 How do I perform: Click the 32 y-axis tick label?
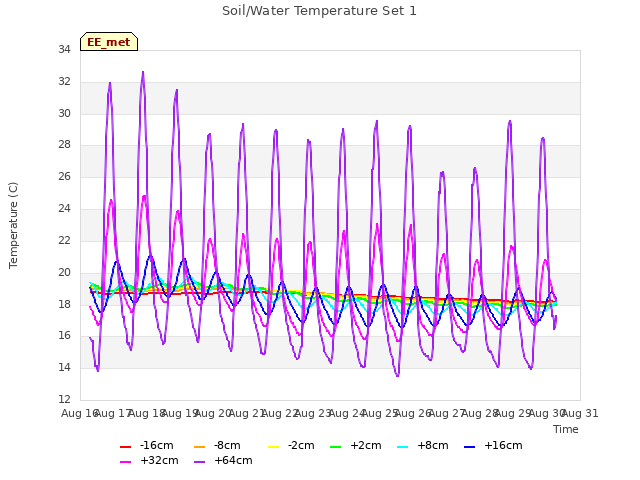(64, 82)
